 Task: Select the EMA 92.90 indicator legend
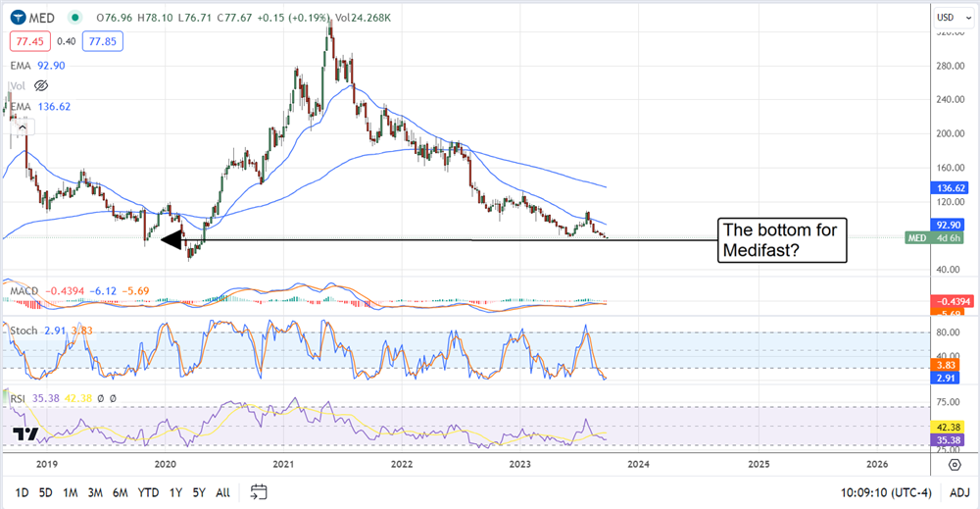tap(37, 66)
